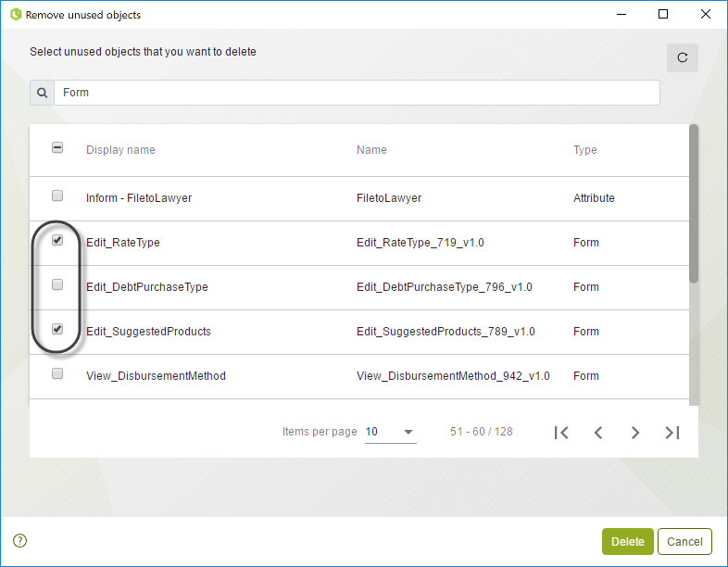Jump to last page of results
The width and height of the screenshot is (728, 567).
point(672,433)
